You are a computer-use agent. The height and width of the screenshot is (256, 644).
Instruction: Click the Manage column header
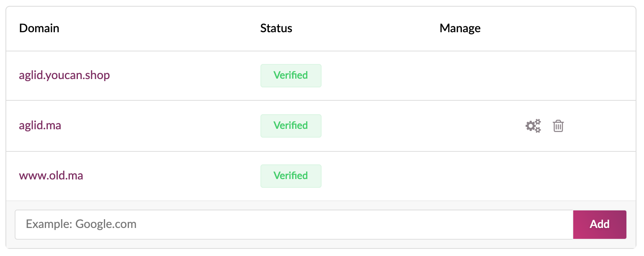pos(460,28)
